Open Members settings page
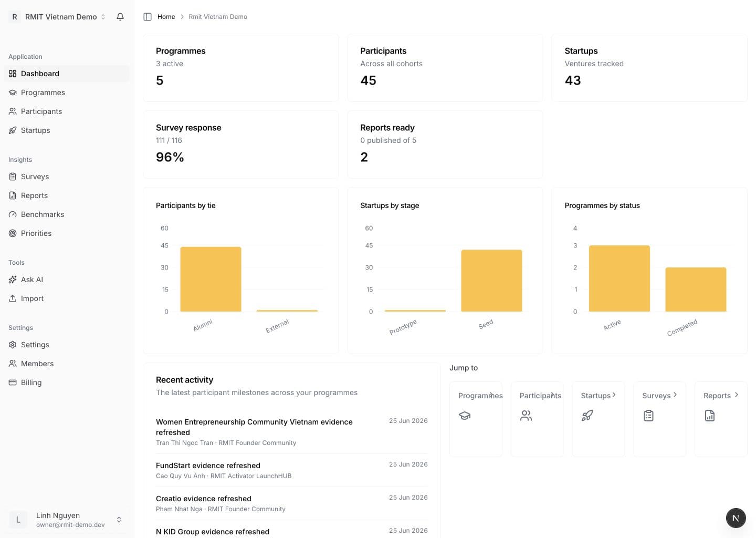The width and height of the screenshot is (756, 538). click(x=67, y=364)
